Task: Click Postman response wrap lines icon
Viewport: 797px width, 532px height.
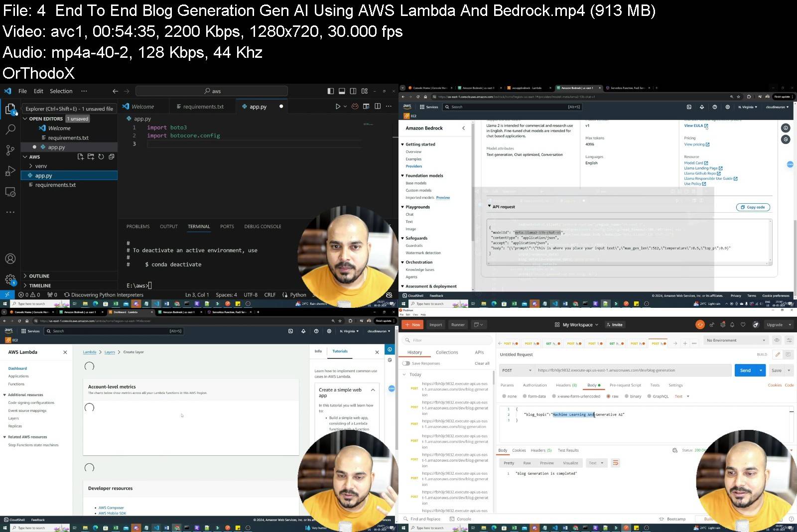Action: click(x=616, y=463)
